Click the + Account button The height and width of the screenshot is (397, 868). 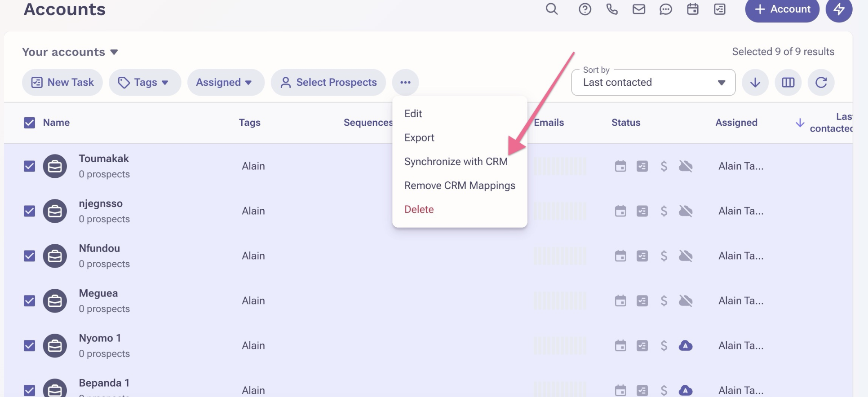(x=782, y=9)
